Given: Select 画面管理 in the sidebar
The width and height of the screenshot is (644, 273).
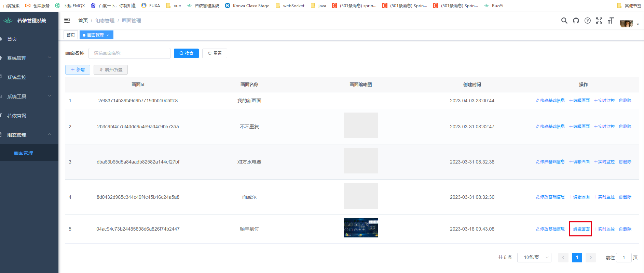Looking at the screenshot, I should pyautogui.click(x=24, y=153).
